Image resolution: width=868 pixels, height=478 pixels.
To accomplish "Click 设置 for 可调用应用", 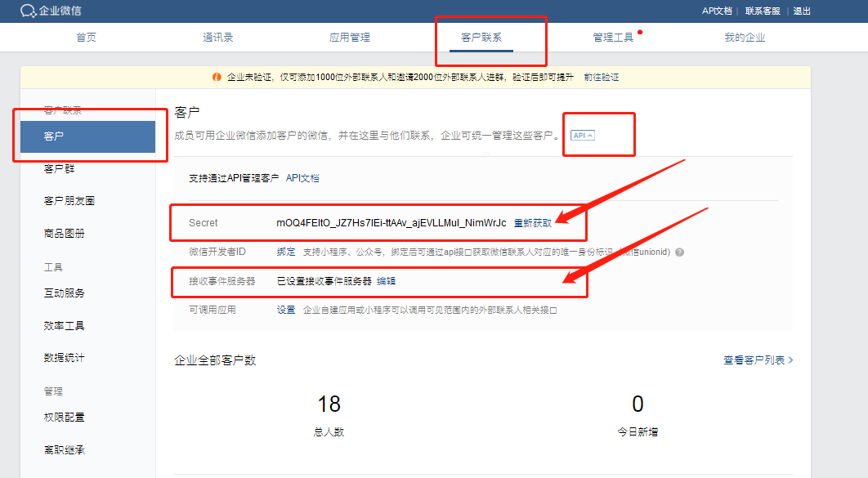I will (x=285, y=310).
